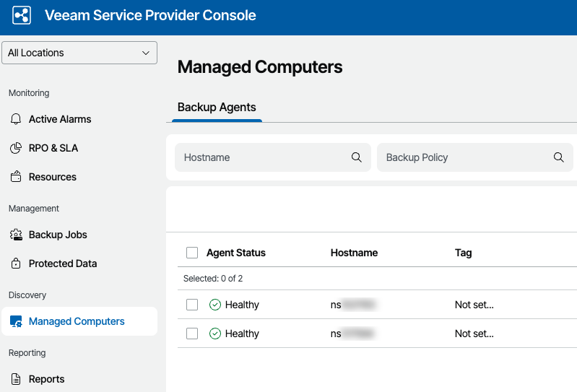
Task: Toggle the select-all checkbox in table header
Action: (x=192, y=253)
